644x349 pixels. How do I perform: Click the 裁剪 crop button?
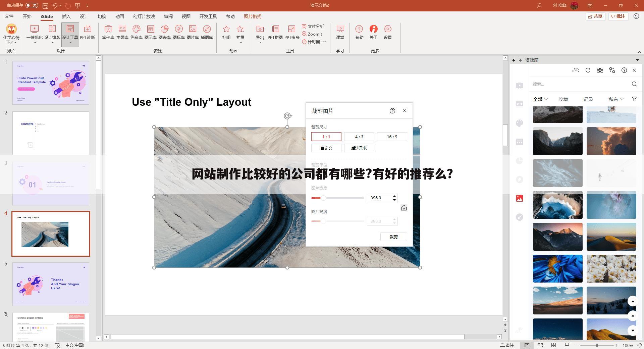click(x=393, y=237)
